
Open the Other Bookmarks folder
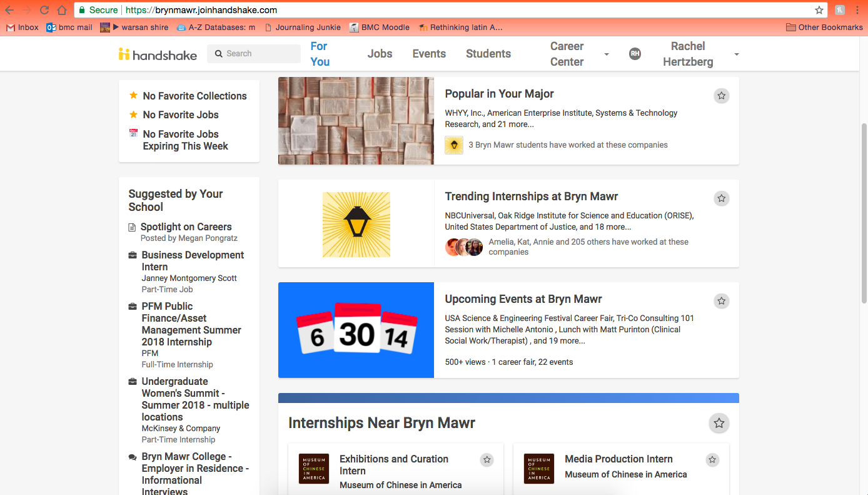(x=824, y=27)
